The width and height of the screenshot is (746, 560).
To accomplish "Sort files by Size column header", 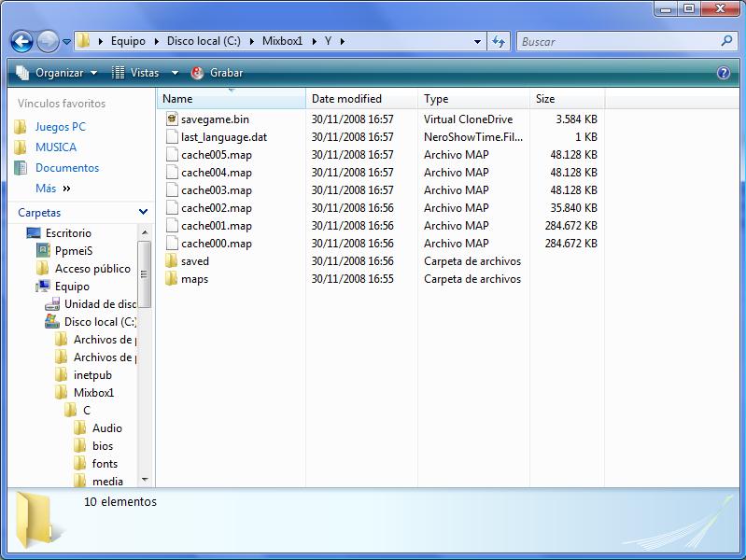I will click(x=545, y=99).
